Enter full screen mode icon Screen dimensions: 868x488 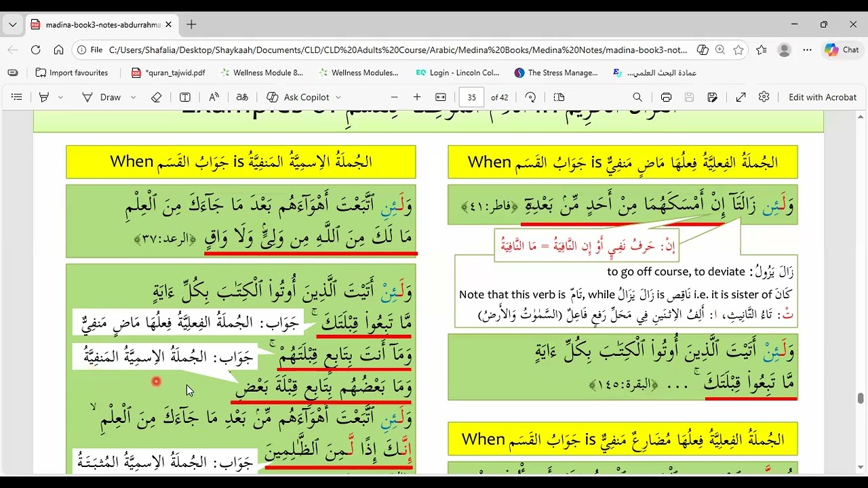(741, 97)
